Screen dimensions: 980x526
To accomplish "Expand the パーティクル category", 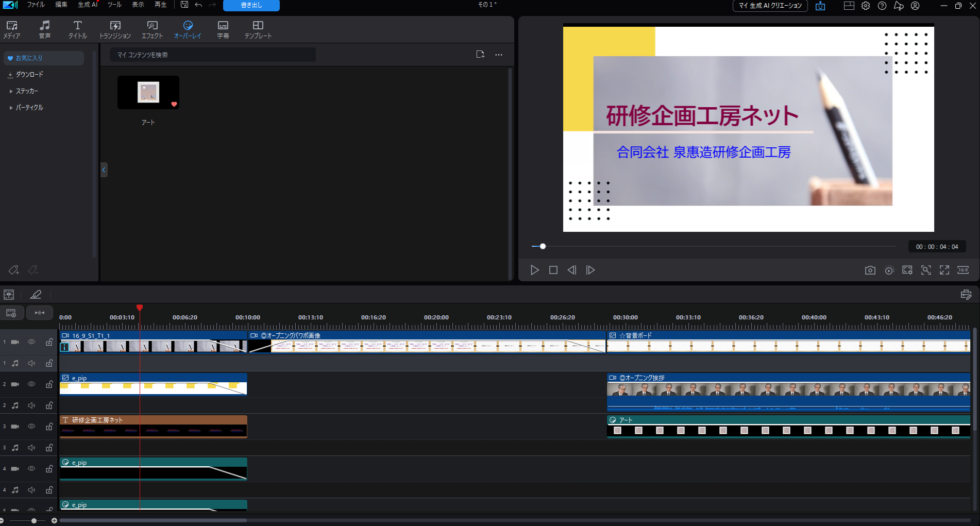I will 29,108.
